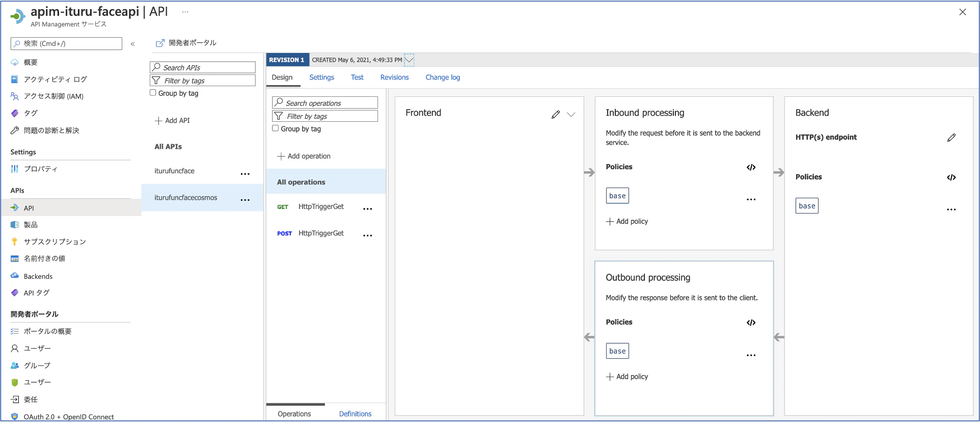Select the POST HttpTriggerGet operation
Screen dimensions: 980x422
tap(326, 233)
